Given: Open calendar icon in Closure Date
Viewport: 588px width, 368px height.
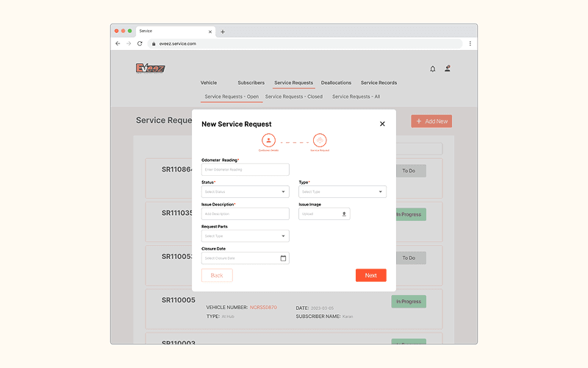Looking at the screenshot, I should (x=283, y=258).
